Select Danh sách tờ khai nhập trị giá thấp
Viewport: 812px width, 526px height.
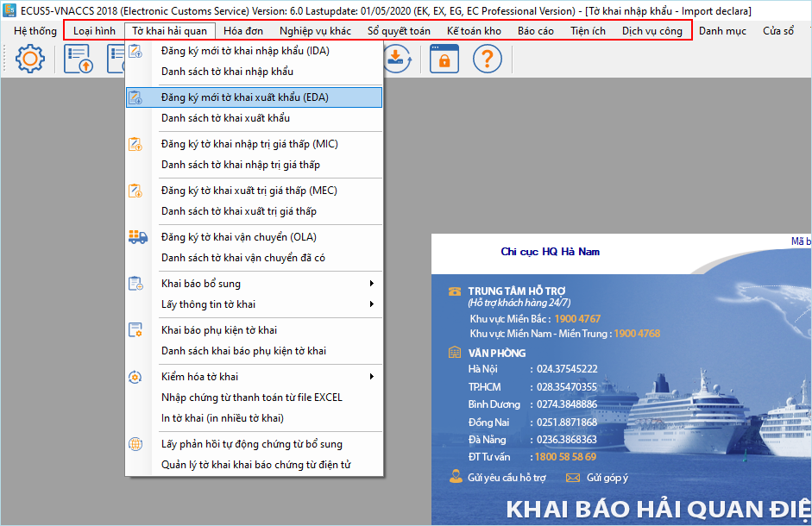tap(254, 165)
